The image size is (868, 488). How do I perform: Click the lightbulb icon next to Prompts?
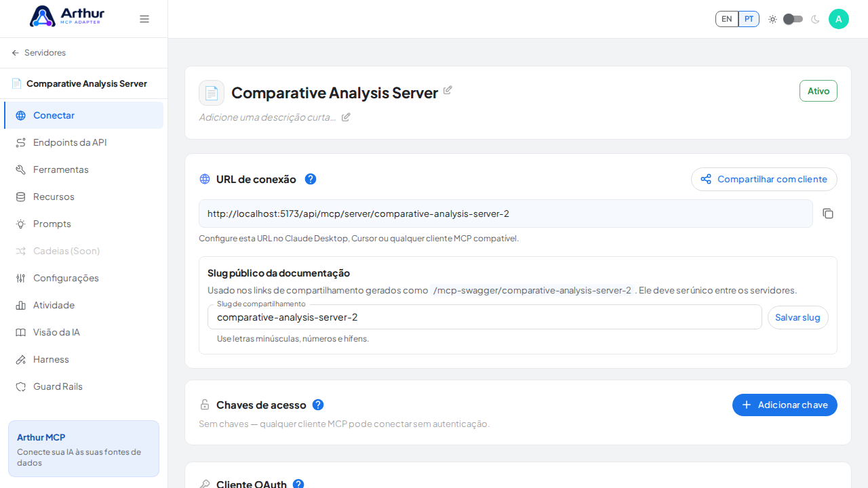click(x=21, y=224)
